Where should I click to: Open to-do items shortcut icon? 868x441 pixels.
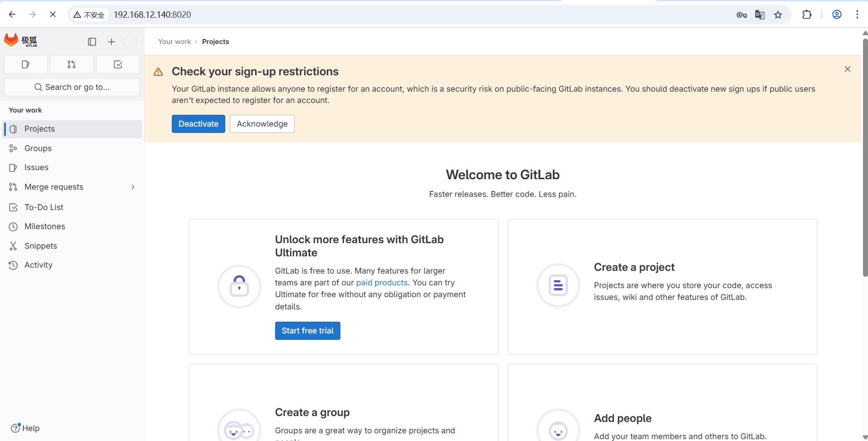(118, 64)
